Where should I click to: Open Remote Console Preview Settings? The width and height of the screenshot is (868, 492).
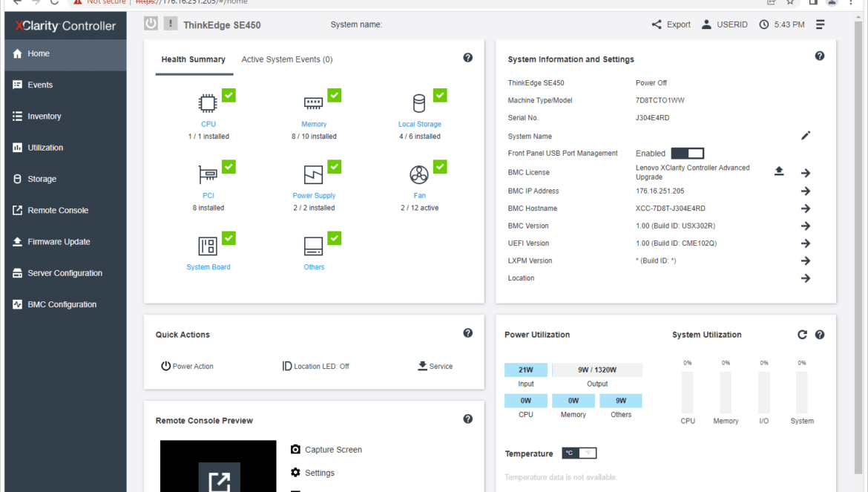tap(313, 473)
